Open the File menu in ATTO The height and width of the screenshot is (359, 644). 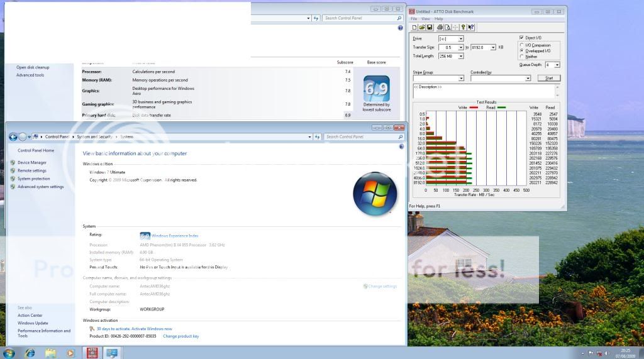click(x=414, y=19)
